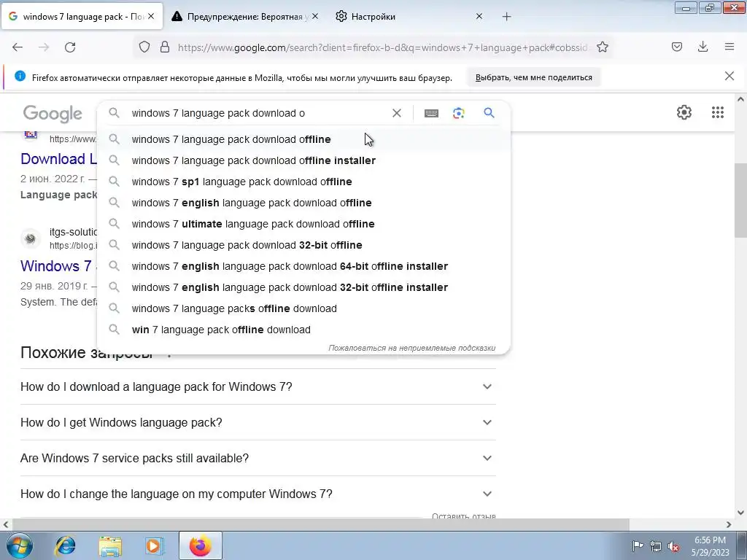
Task: Close the Google search tab
Action: click(150, 16)
